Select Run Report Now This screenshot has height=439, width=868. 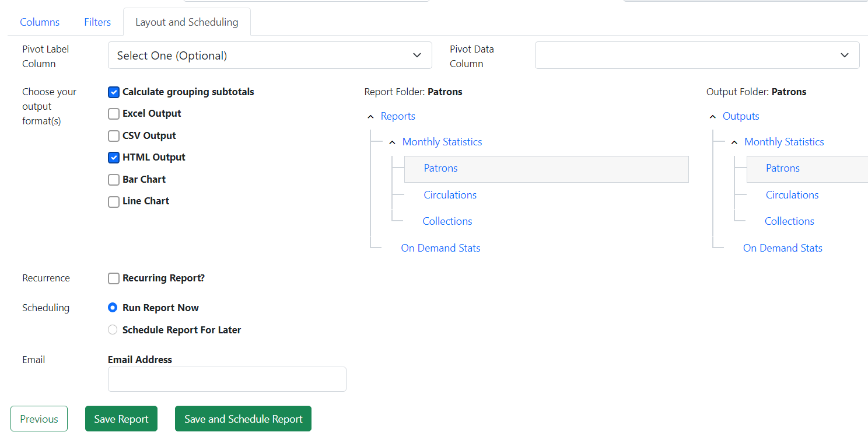[x=112, y=308]
